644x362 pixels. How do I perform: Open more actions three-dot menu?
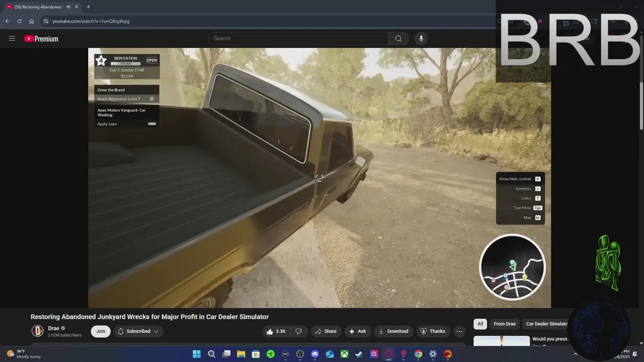[459, 331]
